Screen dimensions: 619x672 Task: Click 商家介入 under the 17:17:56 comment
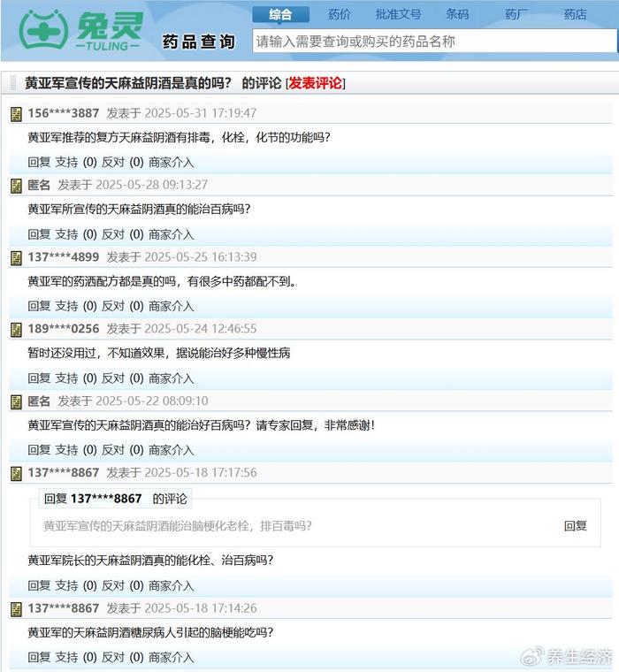[x=171, y=585]
